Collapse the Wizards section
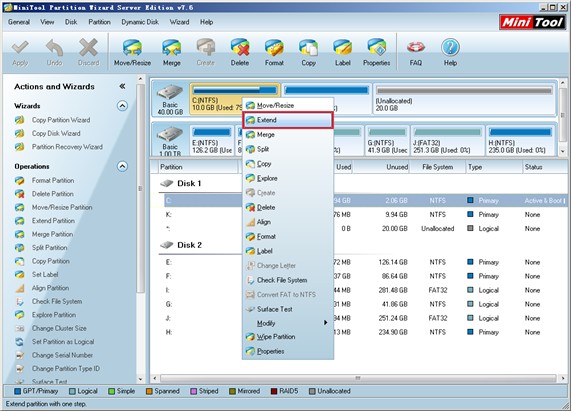 122,106
